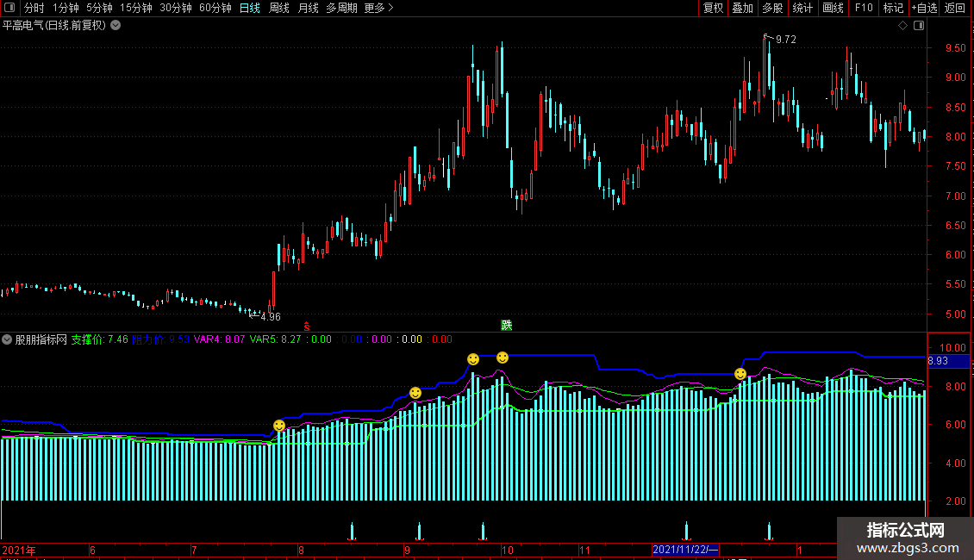
Task: Click the 叠加 overlay button
Action: click(742, 8)
